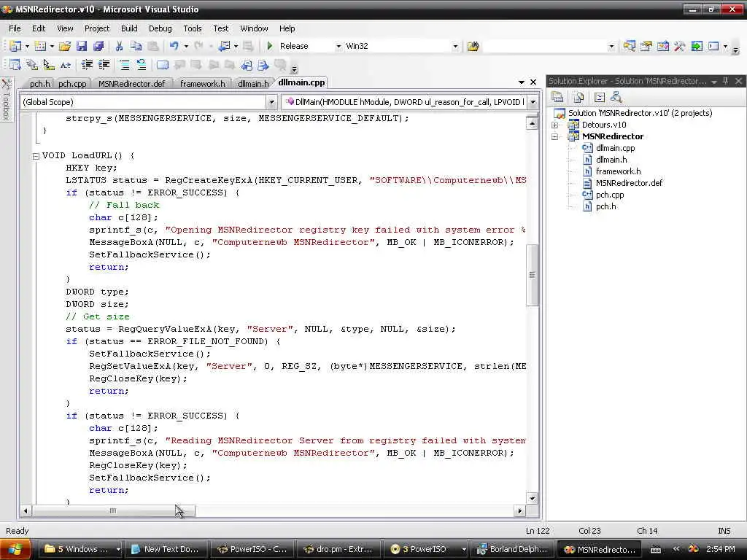
Task: Open the Toolbox side tab
Action: tap(6, 100)
